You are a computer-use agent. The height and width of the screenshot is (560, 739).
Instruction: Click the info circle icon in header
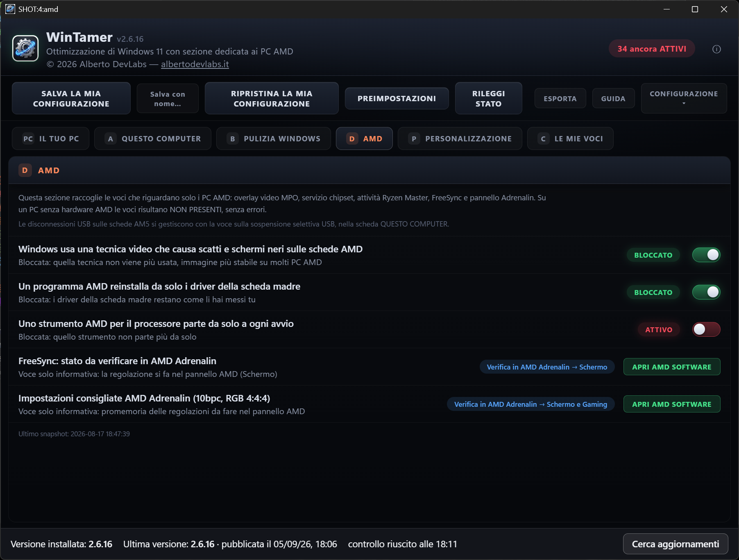coord(716,49)
